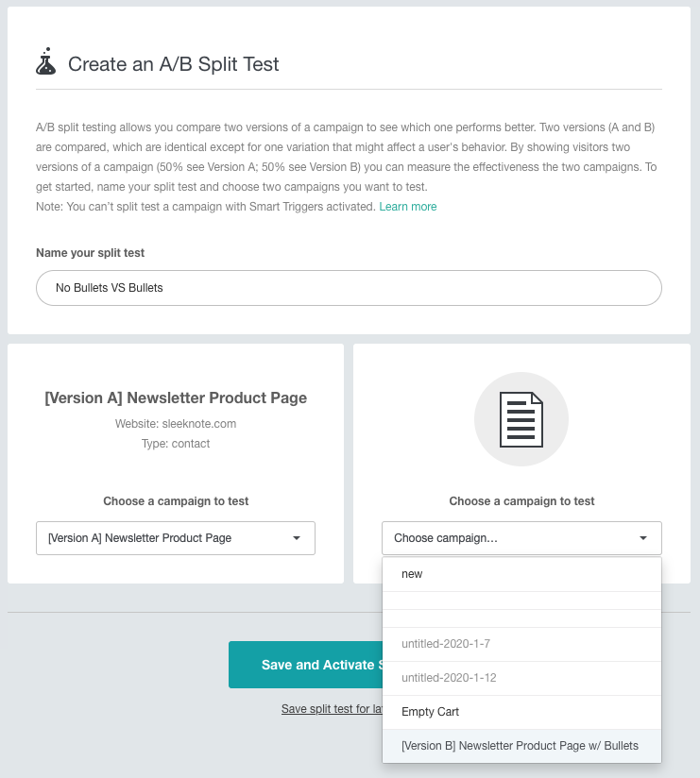Select untitled-2020-1-12 campaign option

pos(521,678)
